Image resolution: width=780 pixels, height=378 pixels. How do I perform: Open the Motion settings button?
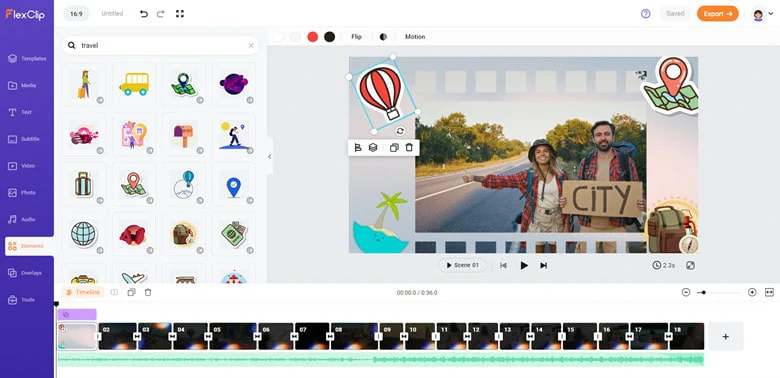(x=415, y=37)
